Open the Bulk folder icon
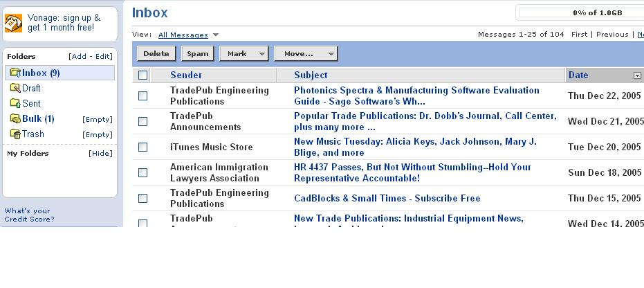 15,118
